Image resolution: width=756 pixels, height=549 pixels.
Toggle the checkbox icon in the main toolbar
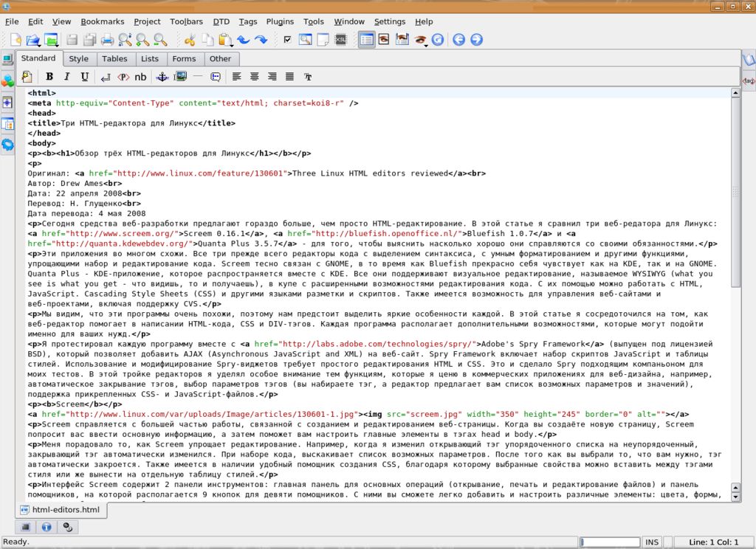(x=287, y=40)
